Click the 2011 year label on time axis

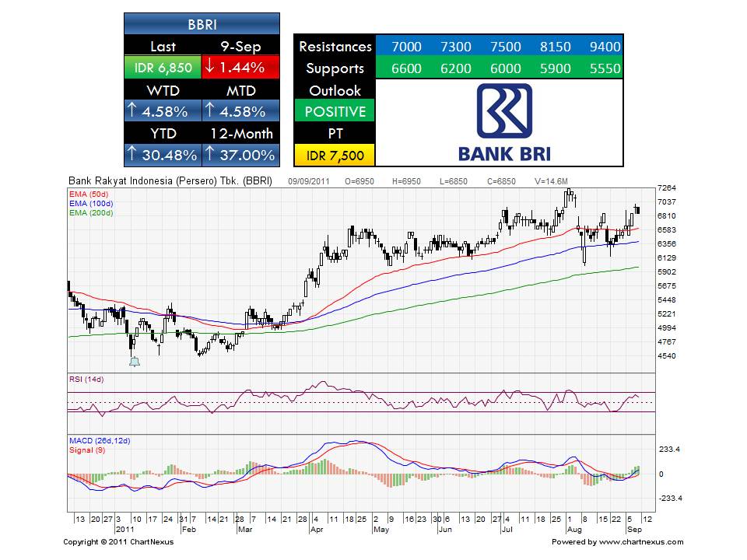(x=125, y=530)
